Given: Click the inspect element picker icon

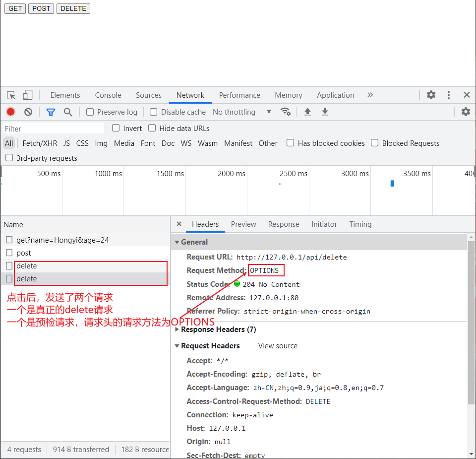Looking at the screenshot, I should (x=11, y=95).
